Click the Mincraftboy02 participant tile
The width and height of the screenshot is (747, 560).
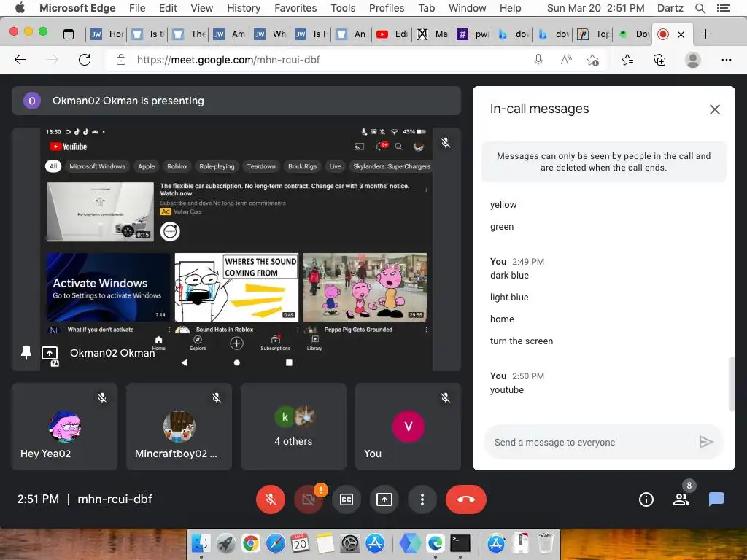click(179, 426)
